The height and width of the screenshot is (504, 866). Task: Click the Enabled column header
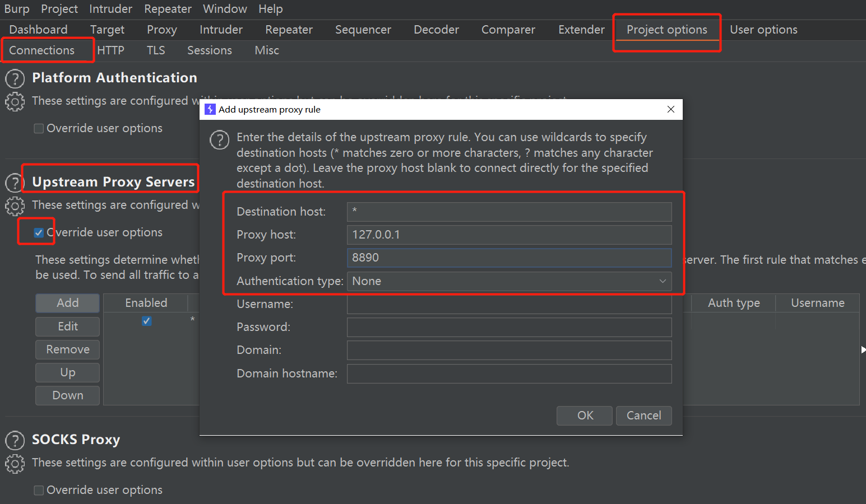click(x=146, y=303)
